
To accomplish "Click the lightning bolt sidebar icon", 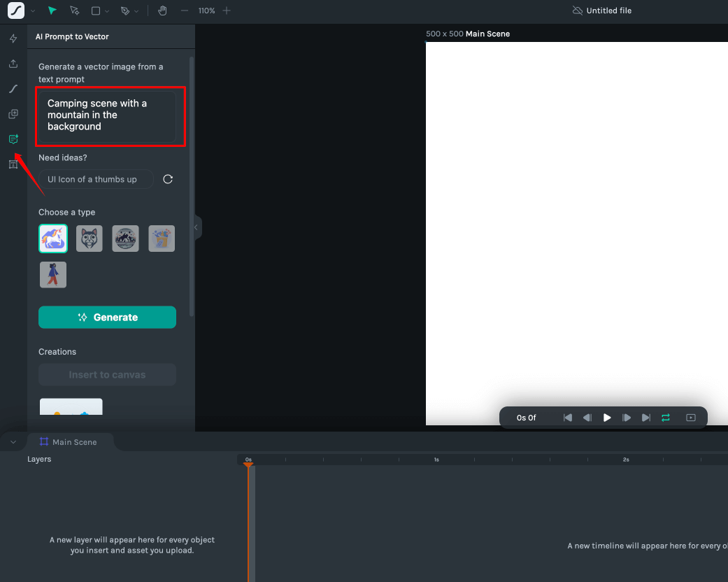I will pos(13,38).
